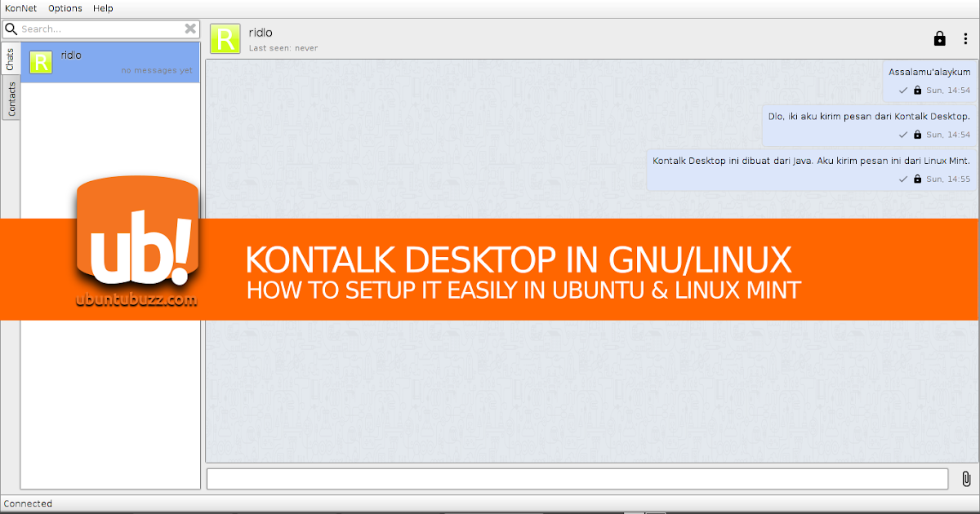Click the Connected status bar text
The image size is (980, 514).
[28, 503]
